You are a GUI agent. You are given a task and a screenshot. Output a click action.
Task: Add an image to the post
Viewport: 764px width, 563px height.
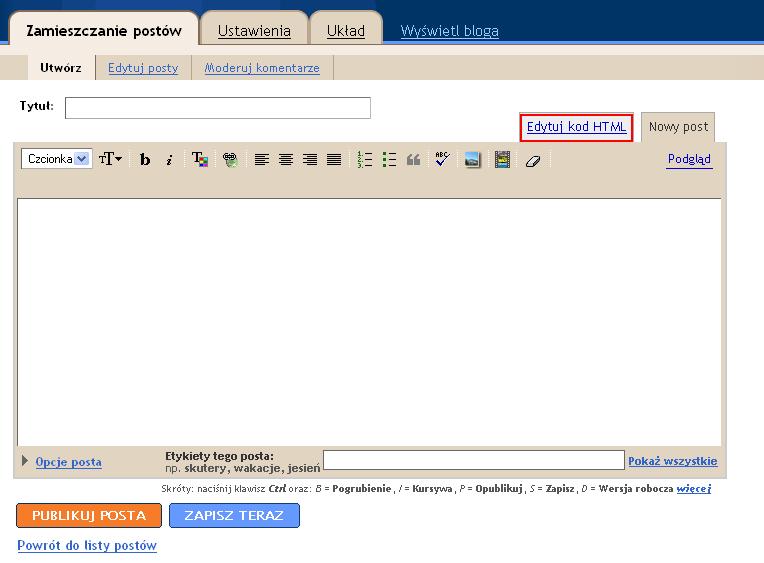coord(472,160)
